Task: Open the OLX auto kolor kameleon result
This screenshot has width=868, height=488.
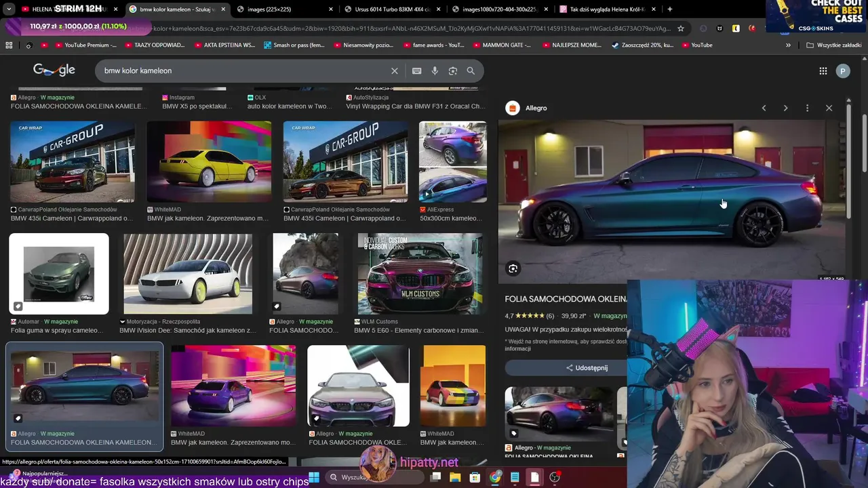Action: point(290,106)
